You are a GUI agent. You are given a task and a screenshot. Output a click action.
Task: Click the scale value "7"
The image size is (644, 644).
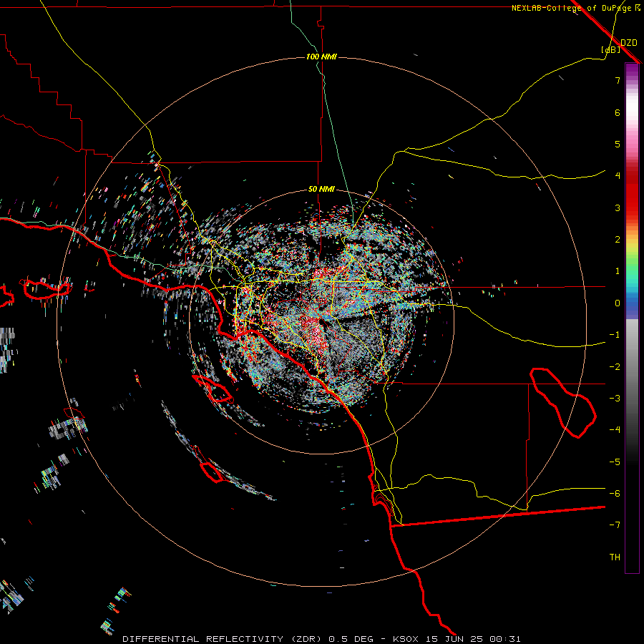pyautogui.click(x=618, y=80)
